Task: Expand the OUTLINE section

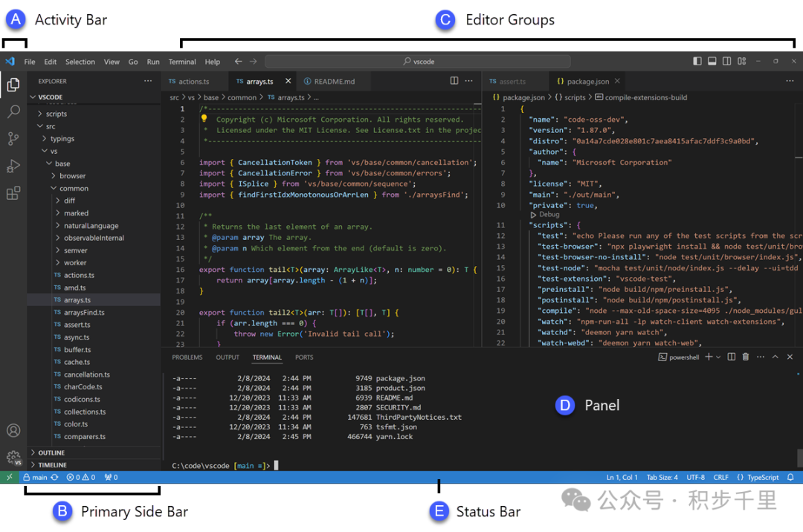Action: (x=94, y=452)
